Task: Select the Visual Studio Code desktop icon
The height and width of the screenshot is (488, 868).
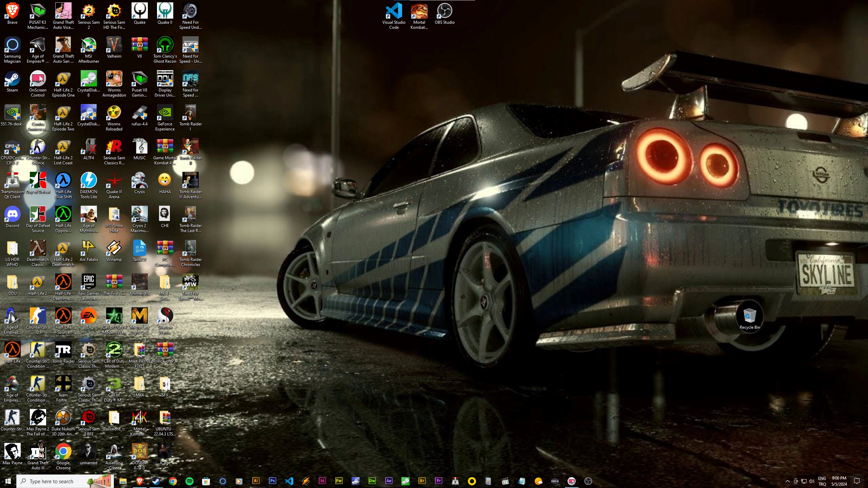Action: [394, 16]
